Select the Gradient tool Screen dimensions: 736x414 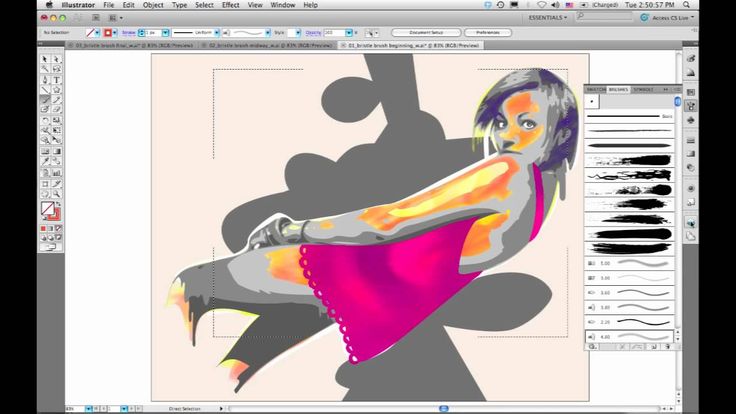56,151
